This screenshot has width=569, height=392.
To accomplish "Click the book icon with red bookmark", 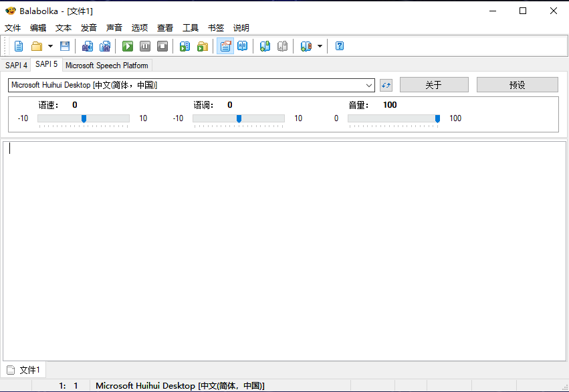I will pos(306,46).
